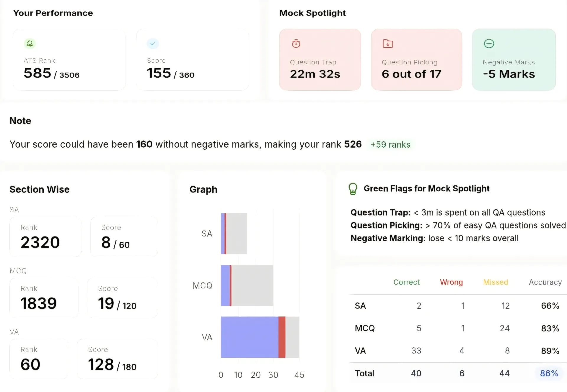Click the Green Flags lightbulb icon

tap(353, 189)
